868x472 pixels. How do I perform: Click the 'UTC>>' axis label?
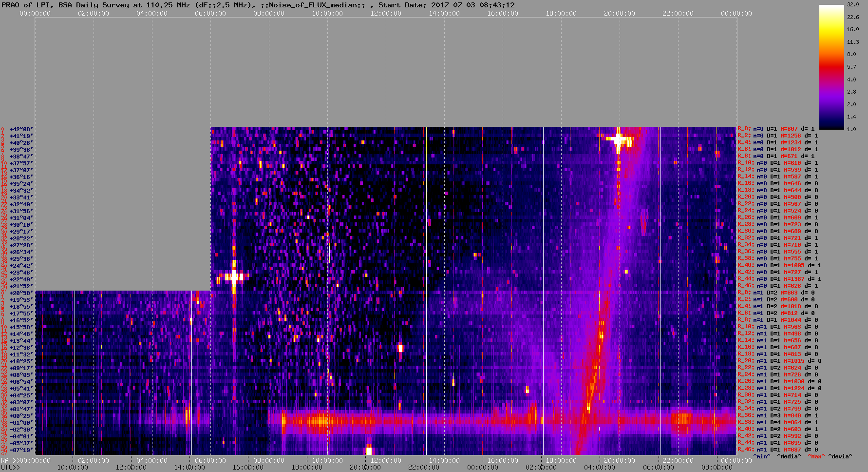click(x=11, y=467)
